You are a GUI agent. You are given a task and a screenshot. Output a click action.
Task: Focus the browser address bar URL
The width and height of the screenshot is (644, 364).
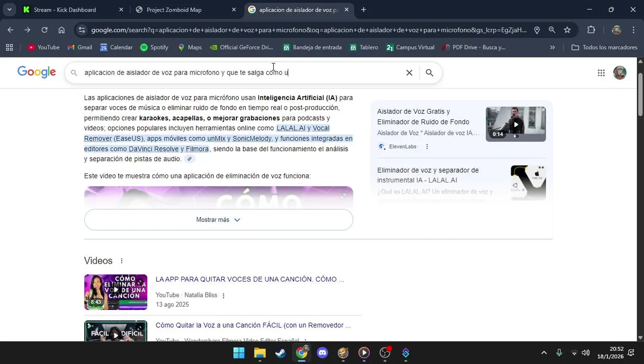pos(308,30)
